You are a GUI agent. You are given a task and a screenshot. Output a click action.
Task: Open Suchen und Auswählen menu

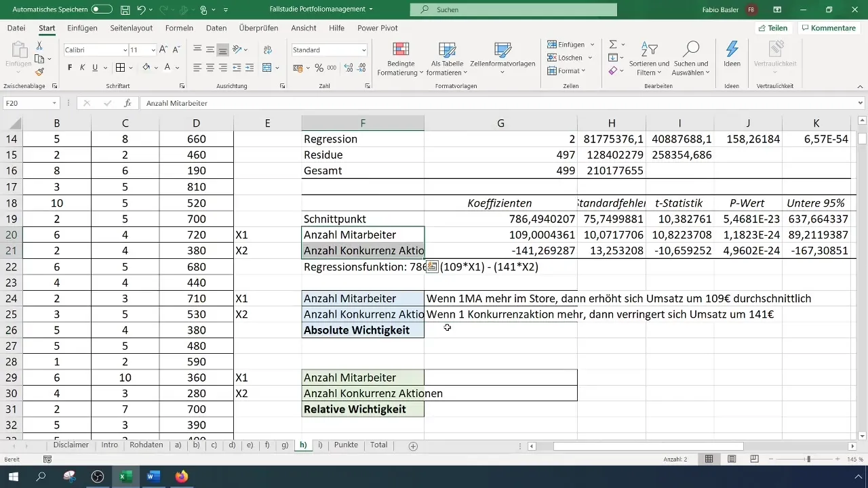pos(690,58)
